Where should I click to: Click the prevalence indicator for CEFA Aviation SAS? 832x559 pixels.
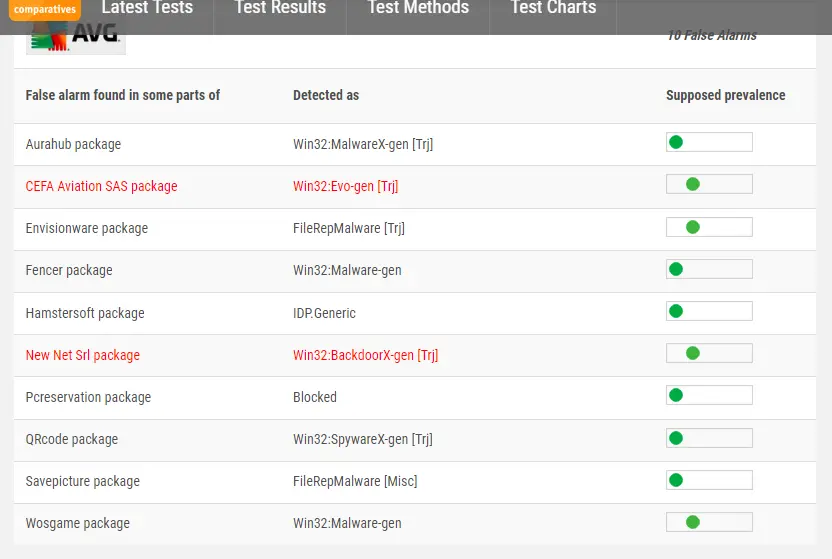[x=709, y=184]
